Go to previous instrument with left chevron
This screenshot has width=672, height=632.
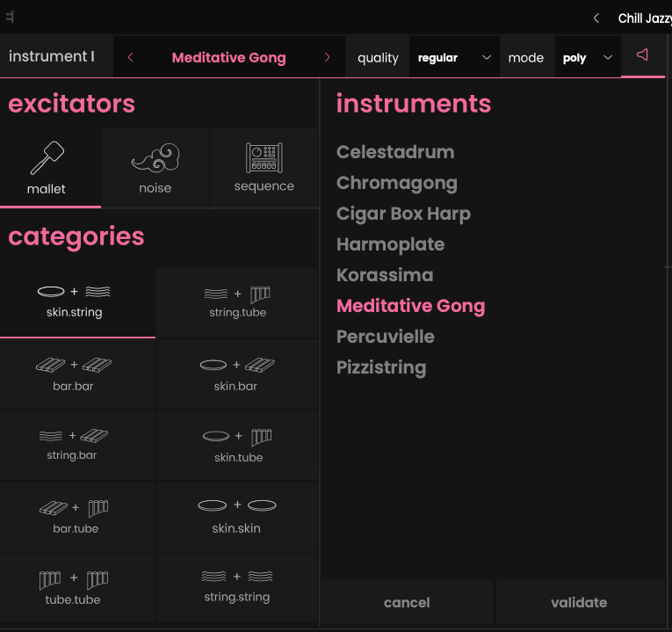click(x=131, y=58)
